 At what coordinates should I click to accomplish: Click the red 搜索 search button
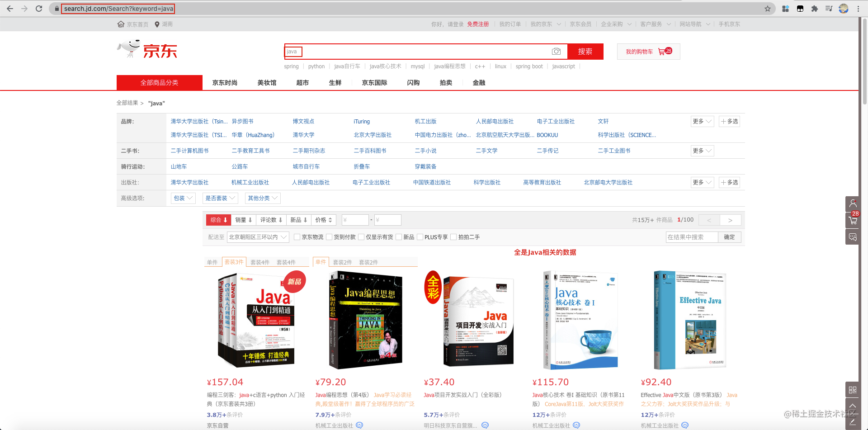point(585,52)
